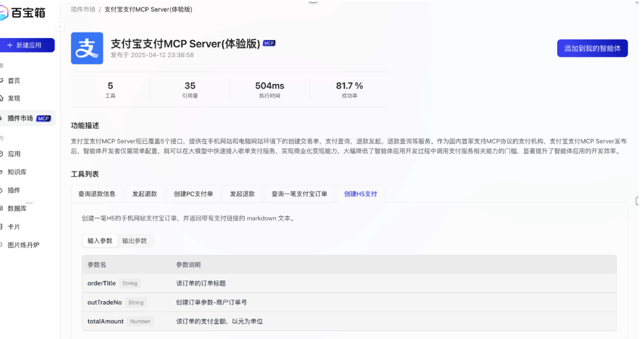Click the 百宝箱 logo in sidebar

tap(23, 12)
